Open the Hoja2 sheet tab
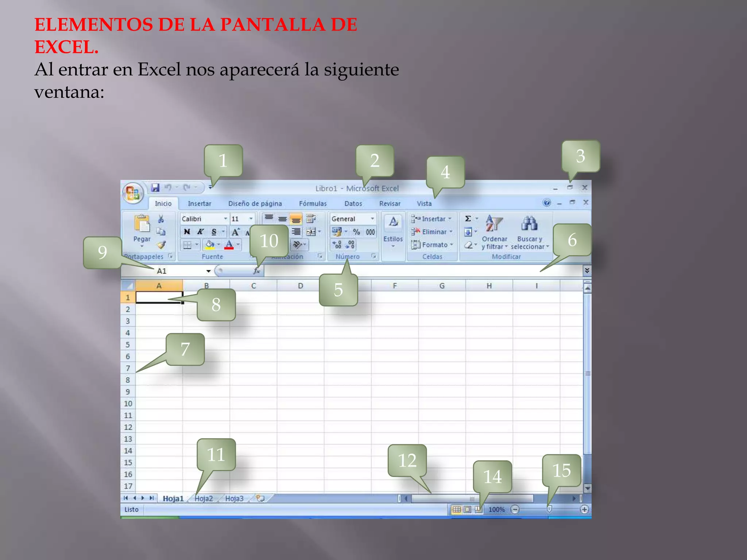 pyautogui.click(x=204, y=498)
